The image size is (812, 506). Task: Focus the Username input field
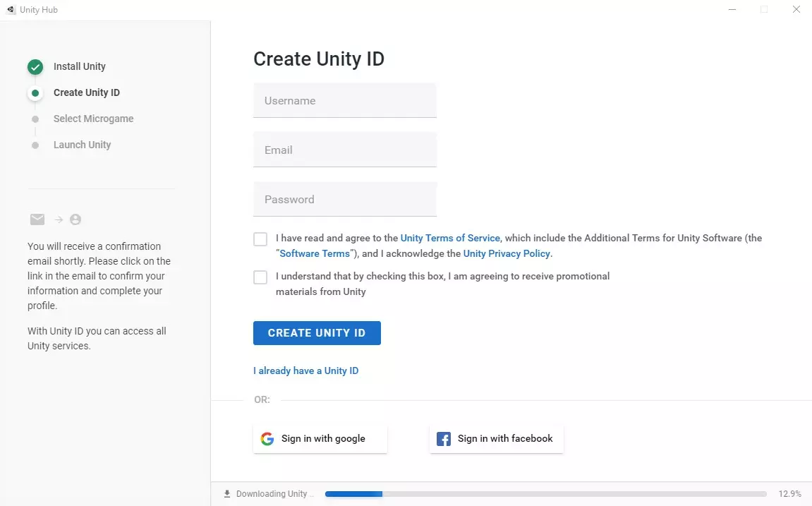pyautogui.click(x=345, y=101)
